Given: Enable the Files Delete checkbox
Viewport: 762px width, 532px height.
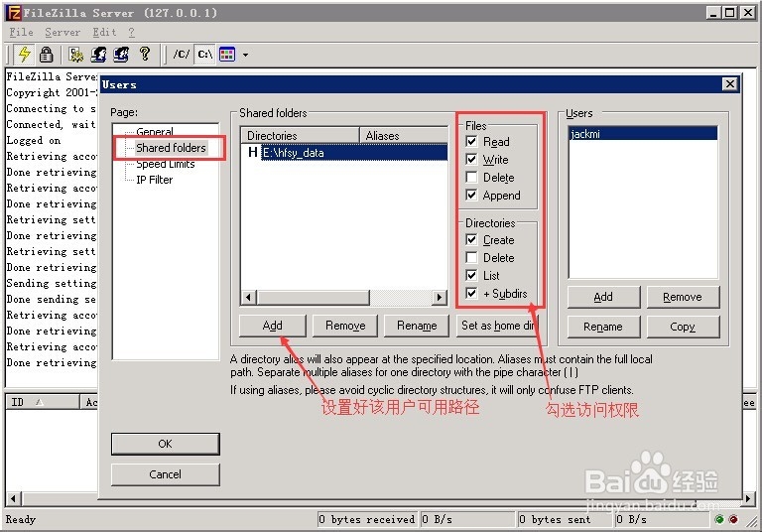Looking at the screenshot, I should (x=471, y=177).
